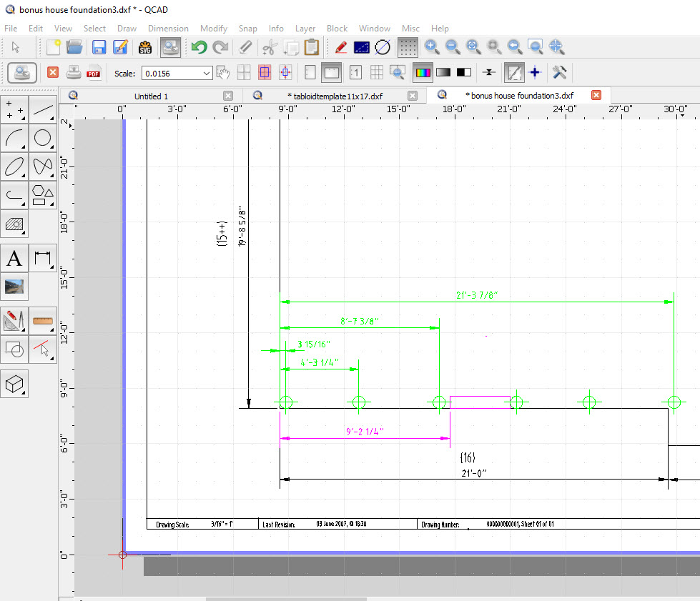Open the Hatch tool
This screenshot has width=700, height=601.
coord(14,224)
